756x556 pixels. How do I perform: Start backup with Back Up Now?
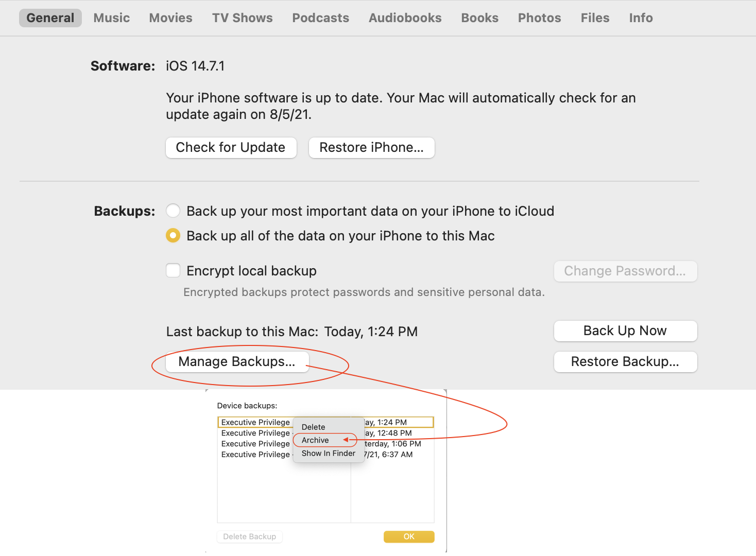tap(625, 331)
